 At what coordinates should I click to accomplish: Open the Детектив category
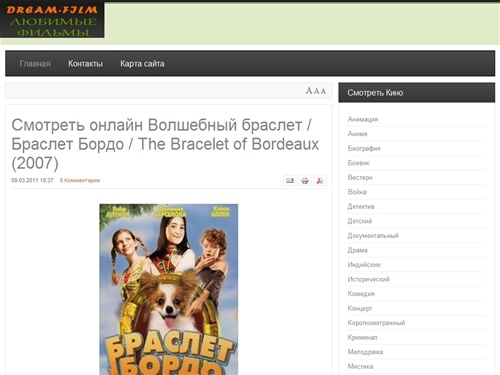pos(361,206)
